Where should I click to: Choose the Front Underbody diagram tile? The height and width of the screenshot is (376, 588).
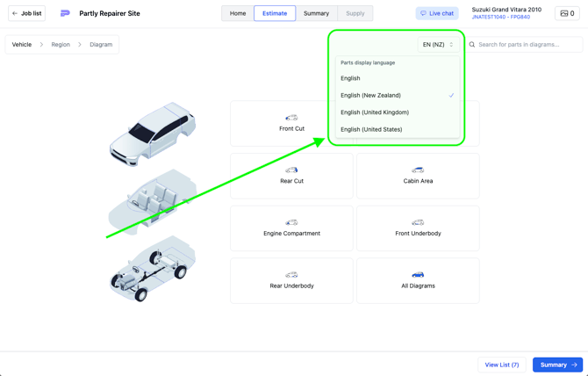418,228
